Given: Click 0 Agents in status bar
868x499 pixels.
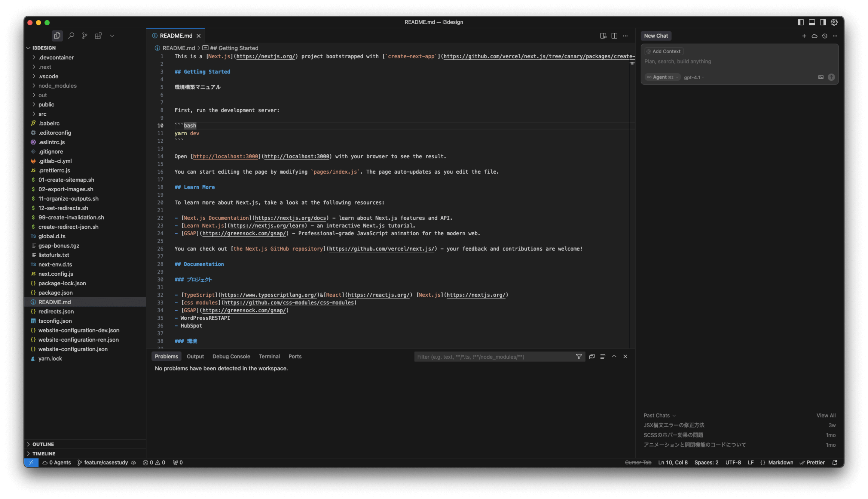Looking at the screenshot, I should [56, 463].
